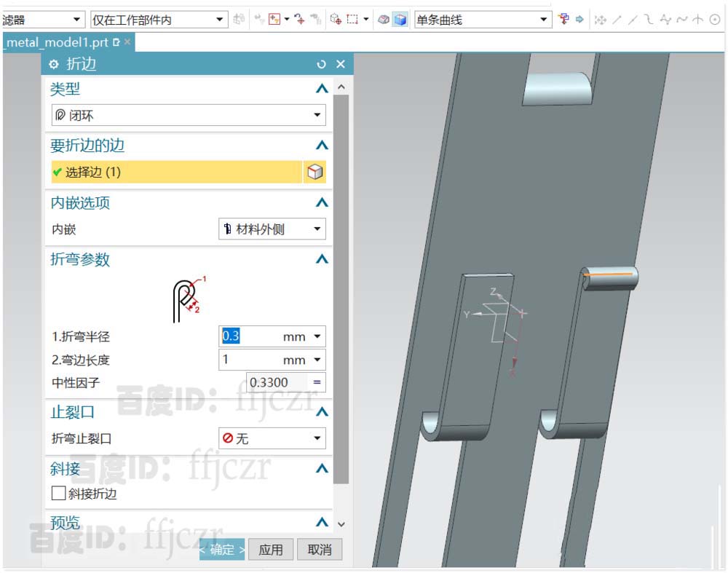This screenshot has width=728, height=573.
Task: Open the 折边 dialog gear settings
Action: pyautogui.click(x=54, y=64)
